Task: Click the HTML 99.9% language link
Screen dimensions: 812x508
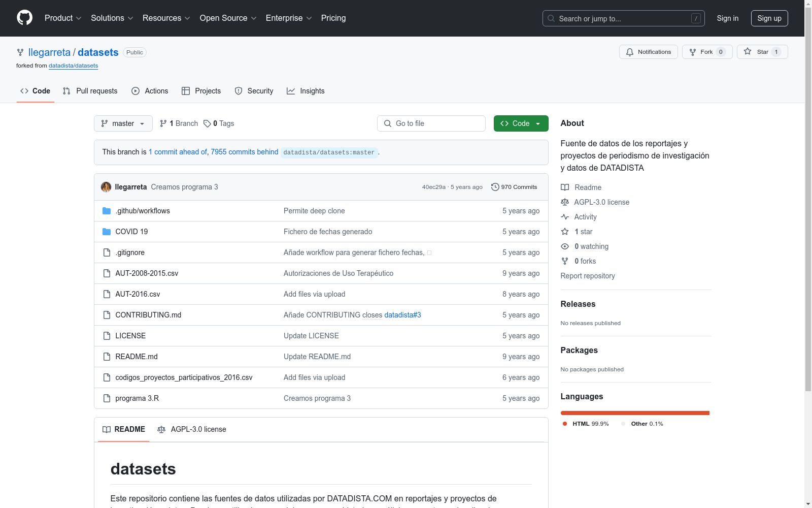Action: click(x=585, y=424)
